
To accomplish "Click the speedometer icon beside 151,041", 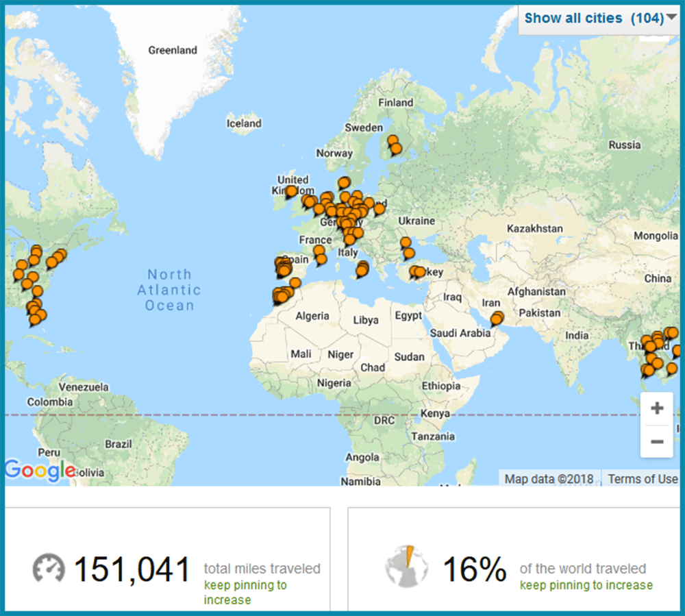I will pos(49,568).
